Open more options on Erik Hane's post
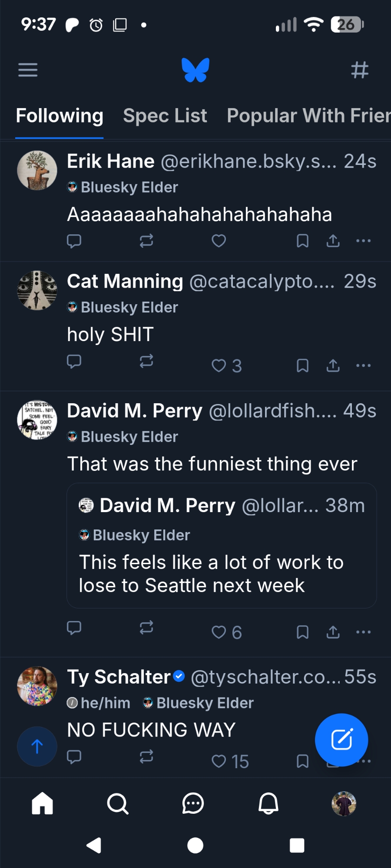Viewport: 391px width, 868px height. coord(363,241)
